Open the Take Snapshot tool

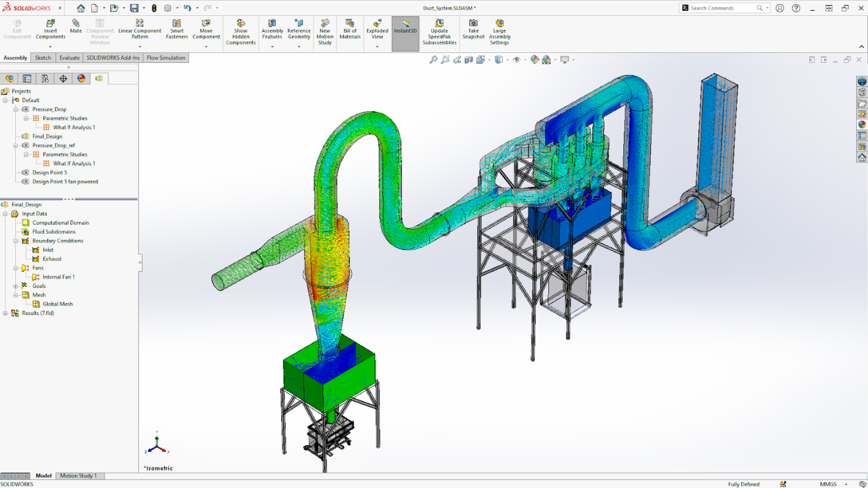click(x=473, y=31)
